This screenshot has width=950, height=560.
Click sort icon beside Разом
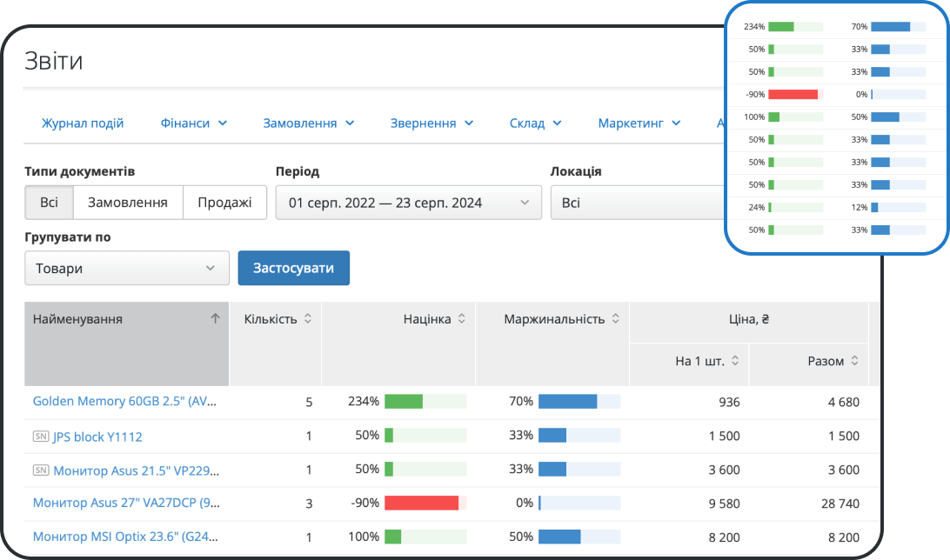(x=854, y=361)
